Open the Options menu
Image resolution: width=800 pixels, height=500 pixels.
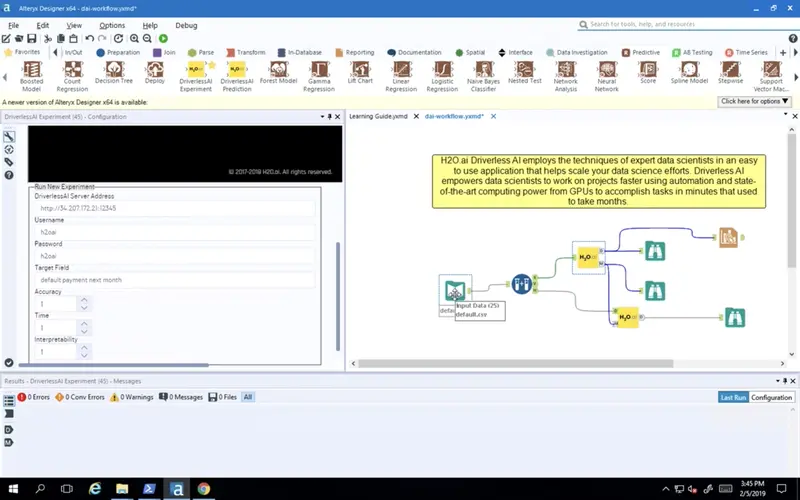coord(112,25)
